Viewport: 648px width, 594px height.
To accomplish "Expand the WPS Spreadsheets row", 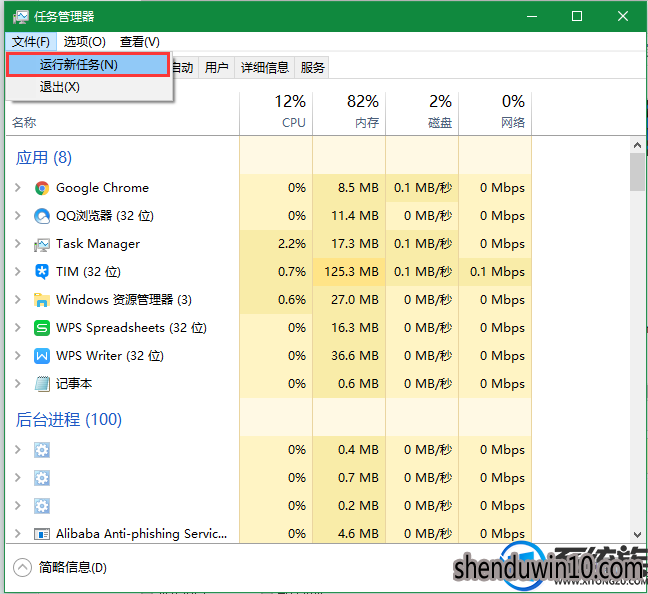I will 17,327.
